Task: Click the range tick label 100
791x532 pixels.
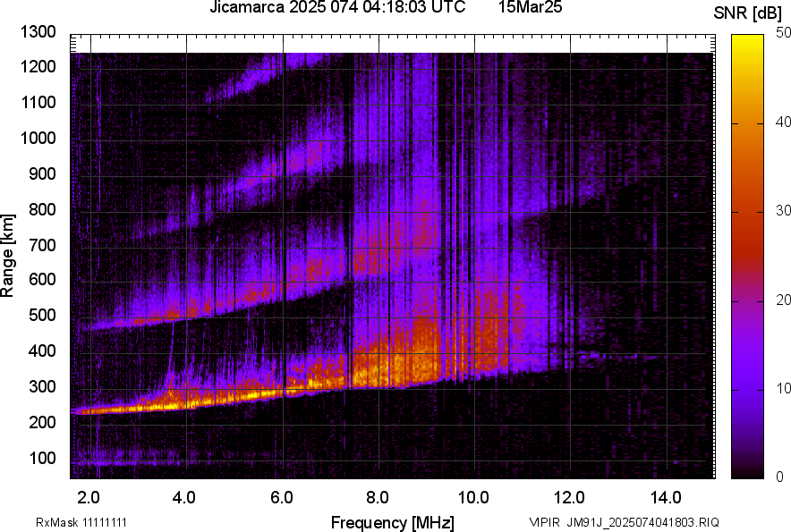Action: [x=42, y=458]
